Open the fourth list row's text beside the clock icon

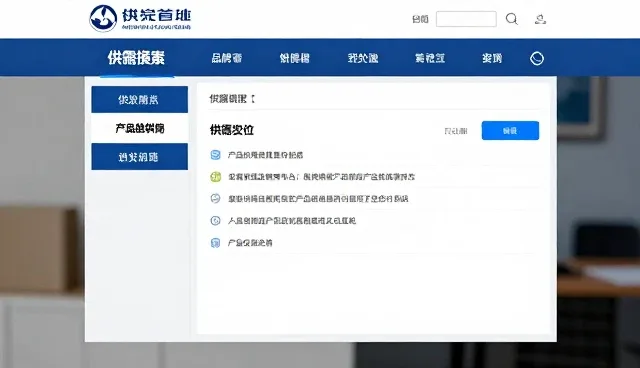(292, 221)
